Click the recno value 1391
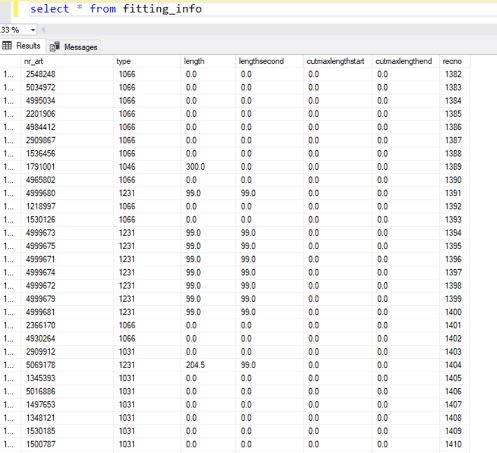 pos(453,193)
